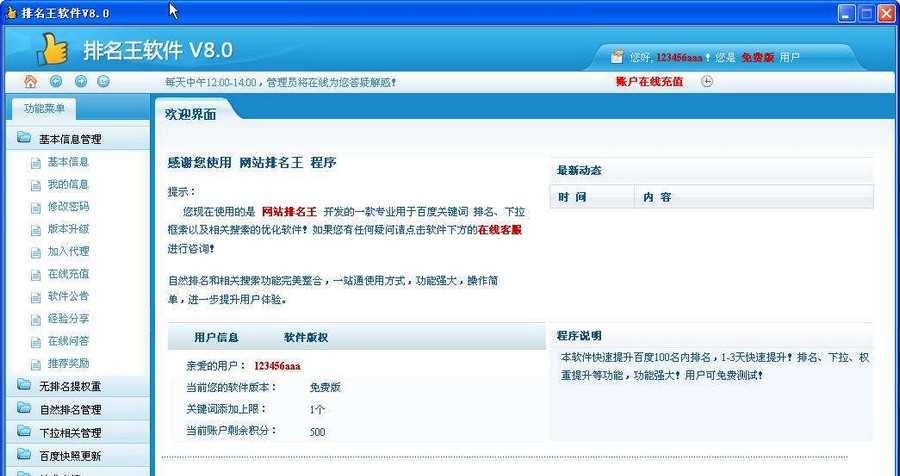900x476 pixels.
Task: Switch to the 软件版权 tab
Action: (306, 338)
